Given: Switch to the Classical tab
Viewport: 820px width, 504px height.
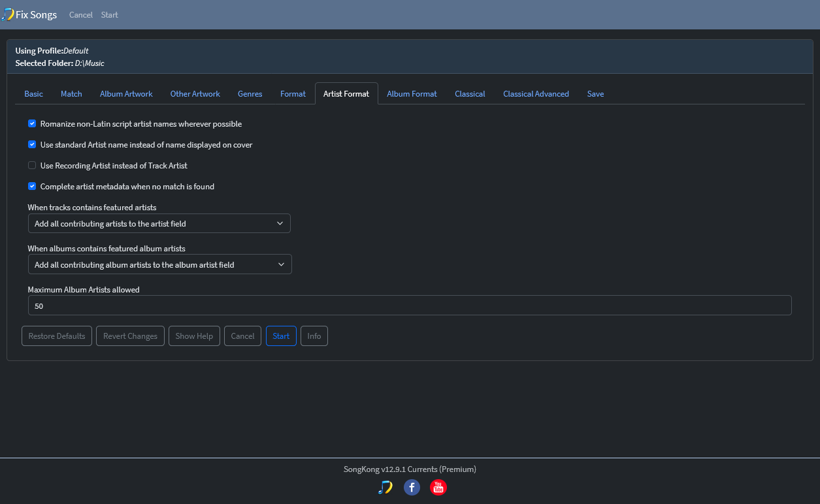Looking at the screenshot, I should [x=470, y=93].
